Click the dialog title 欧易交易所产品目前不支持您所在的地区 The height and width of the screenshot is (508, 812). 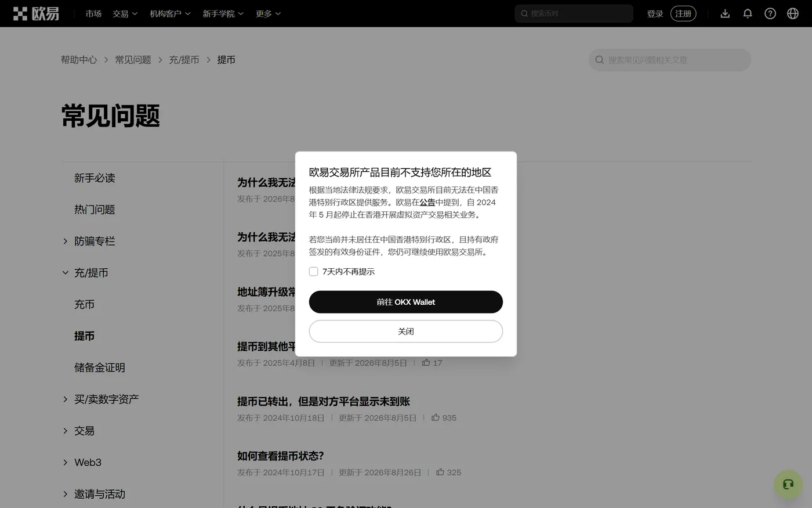[x=400, y=172]
